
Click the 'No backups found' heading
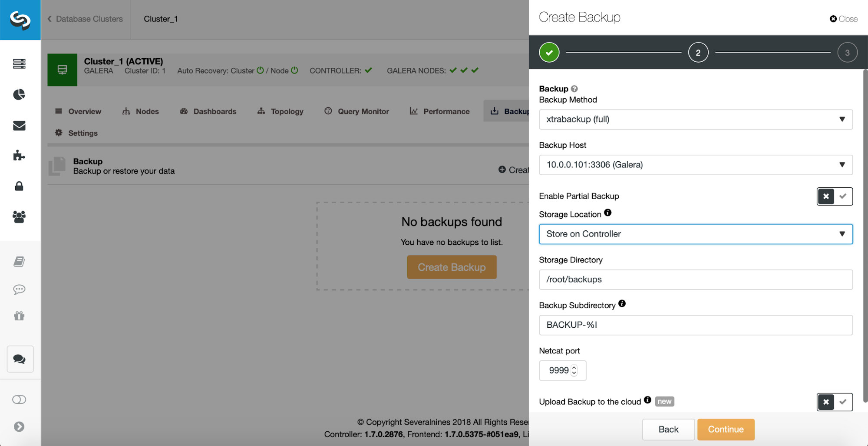point(452,222)
